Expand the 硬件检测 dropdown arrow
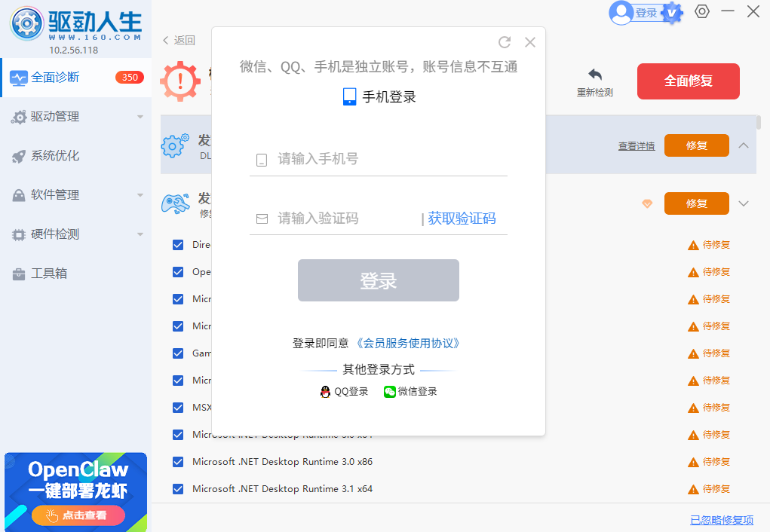Screen dimensions: 770x532 tap(140, 234)
